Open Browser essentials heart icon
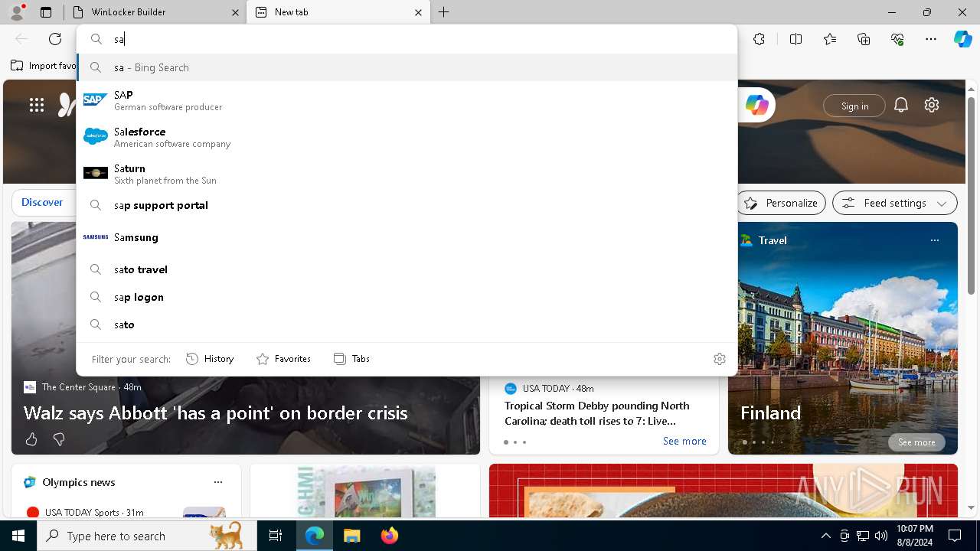This screenshot has height=551, width=980. (x=897, y=39)
